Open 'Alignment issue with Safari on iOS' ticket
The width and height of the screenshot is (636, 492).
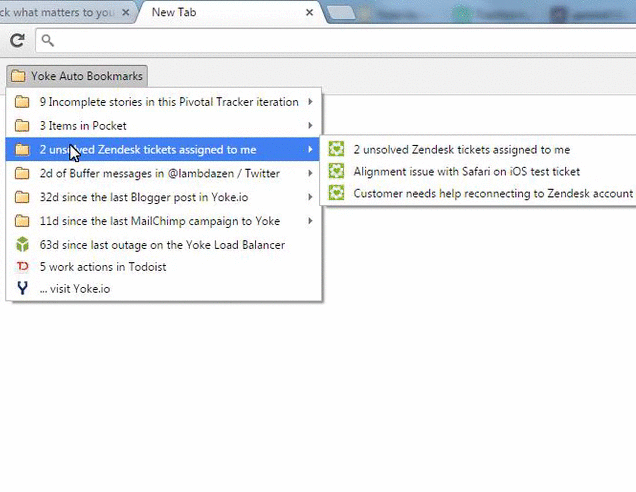pos(478,171)
